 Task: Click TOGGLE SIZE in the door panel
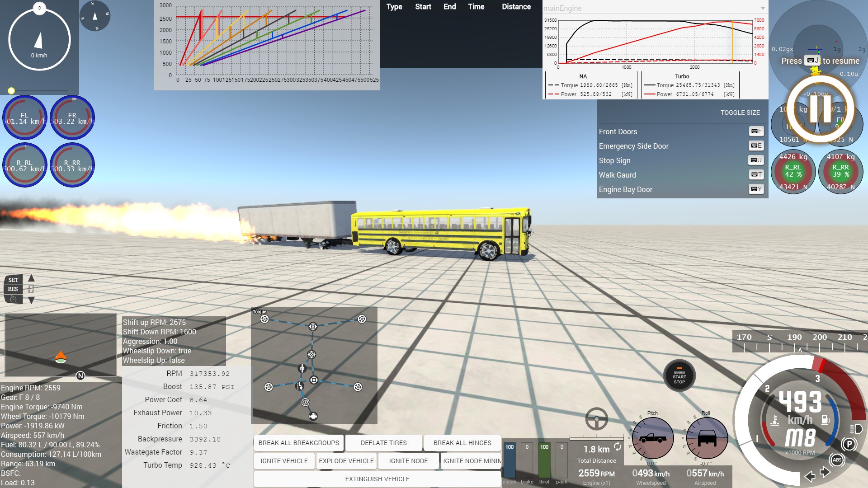click(740, 113)
